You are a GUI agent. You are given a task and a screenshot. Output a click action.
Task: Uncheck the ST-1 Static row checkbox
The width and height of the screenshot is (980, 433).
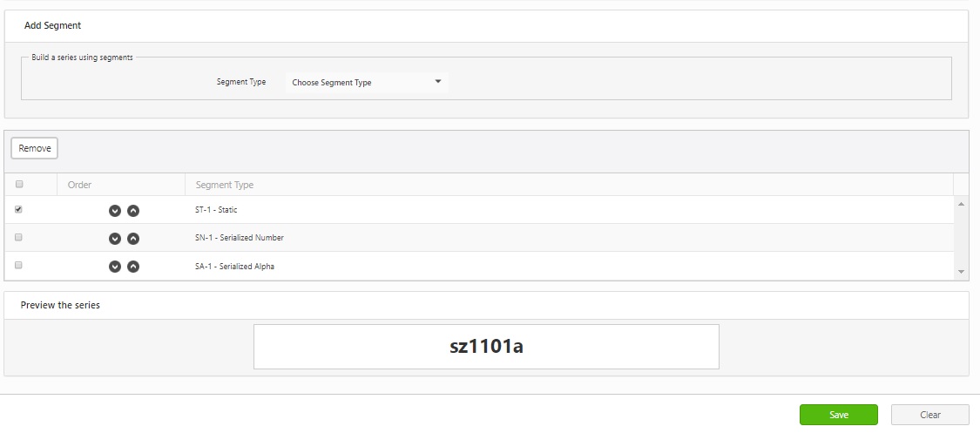coord(19,209)
